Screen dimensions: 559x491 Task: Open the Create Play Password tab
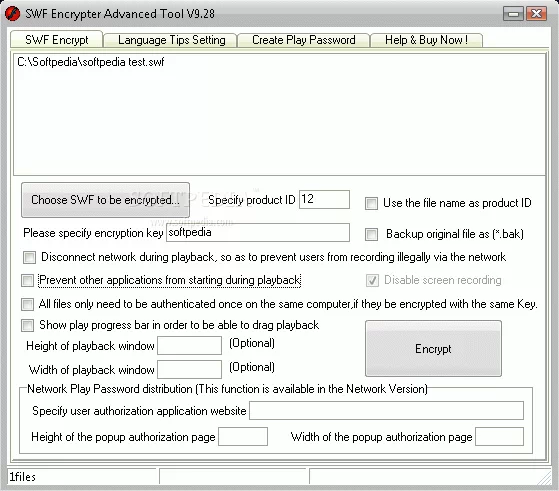(x=303, y=40)
